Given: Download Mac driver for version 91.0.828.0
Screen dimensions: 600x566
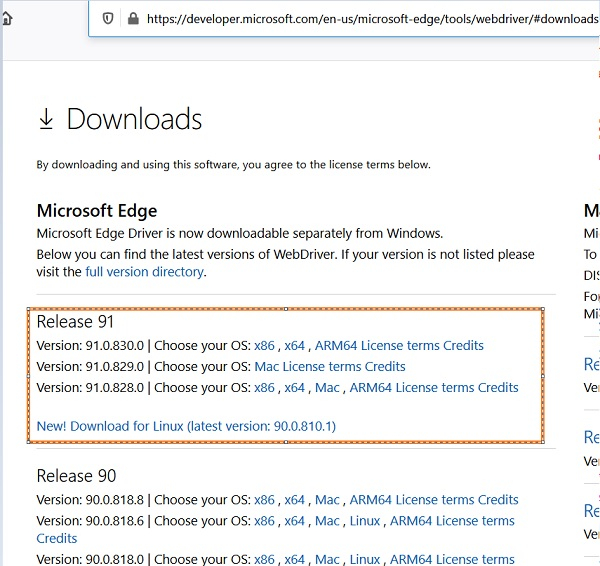Looking at the screenshot, I should click(x=327, y=388).
